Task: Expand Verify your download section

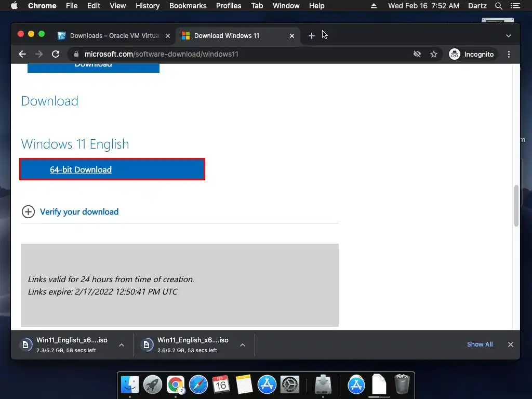Action: pos(28,212)
